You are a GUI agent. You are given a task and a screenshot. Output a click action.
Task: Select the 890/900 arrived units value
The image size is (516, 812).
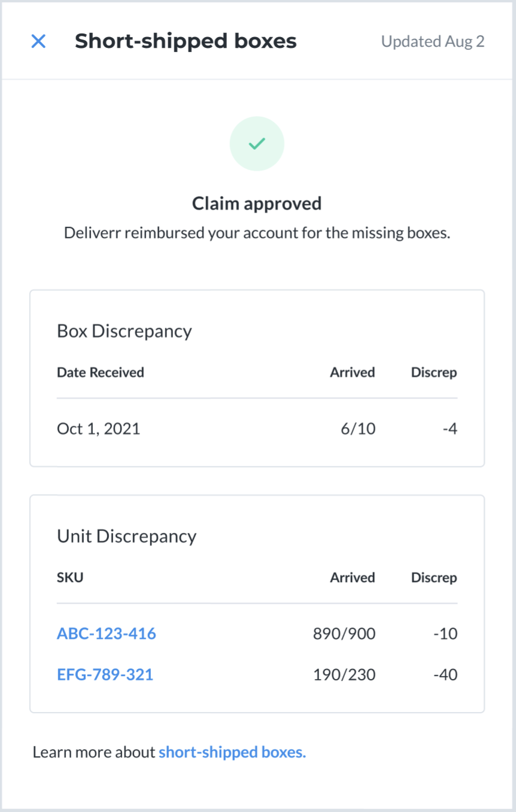click(345, 634)
